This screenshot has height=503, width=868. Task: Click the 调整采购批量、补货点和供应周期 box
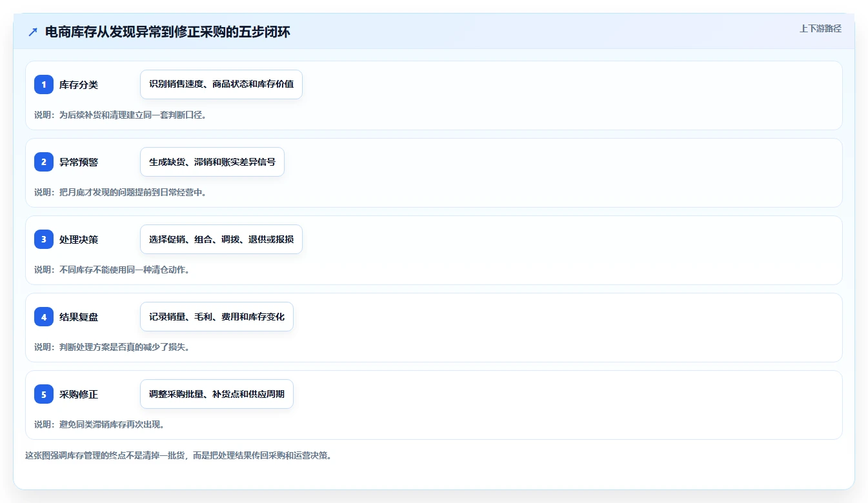click(x=217, y=394)
